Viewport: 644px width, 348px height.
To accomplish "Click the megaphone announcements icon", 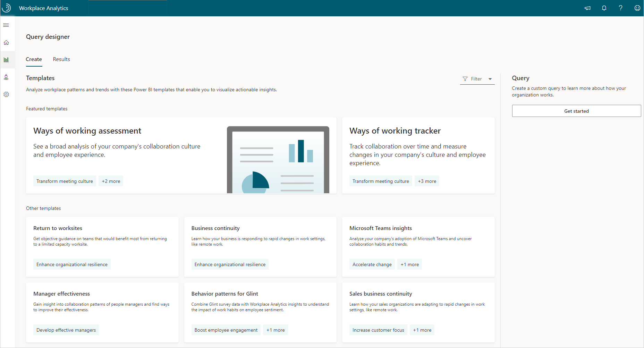I will [x=587, y=8].
